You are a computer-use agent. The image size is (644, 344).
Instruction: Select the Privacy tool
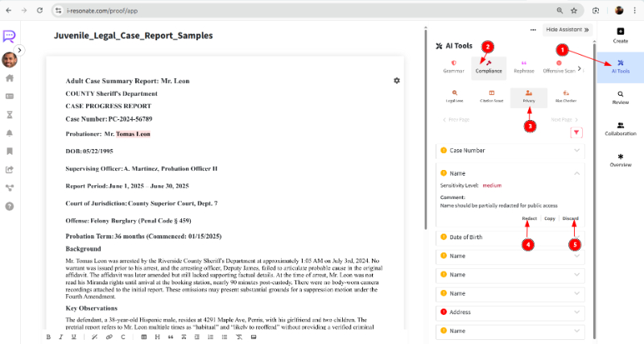529,97
